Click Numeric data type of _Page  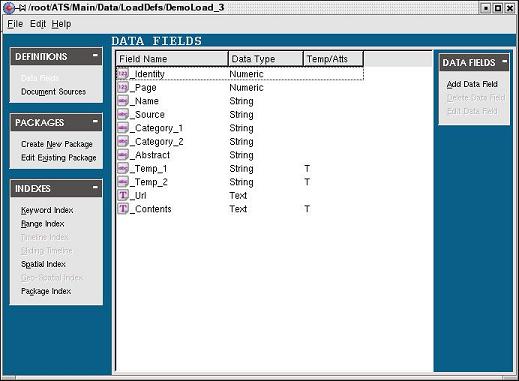(246, 87)
